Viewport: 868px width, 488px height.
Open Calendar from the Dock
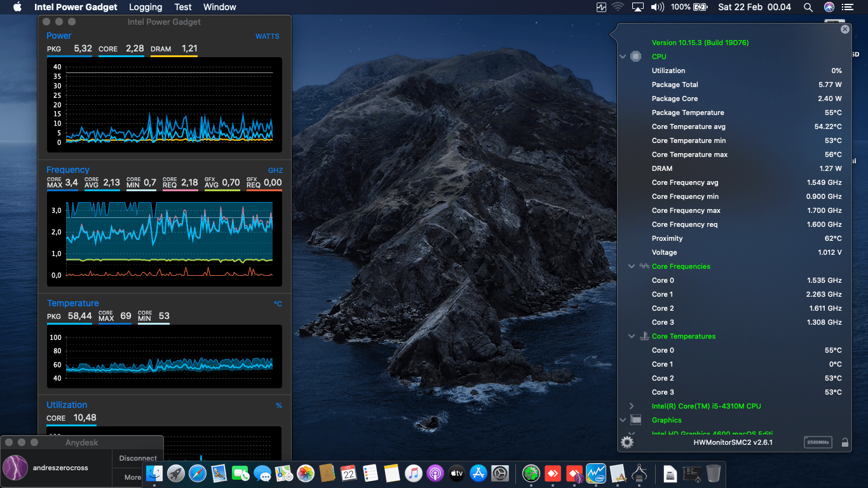click(348, 473)
